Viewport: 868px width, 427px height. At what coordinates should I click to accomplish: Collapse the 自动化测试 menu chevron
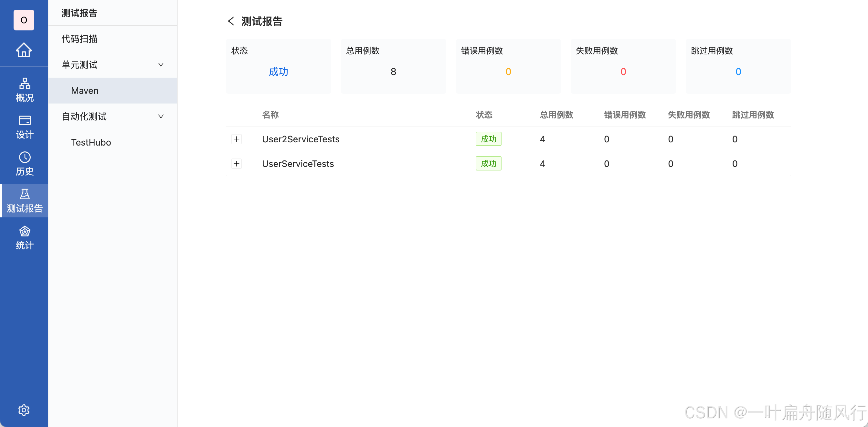(x=161, y=116)
